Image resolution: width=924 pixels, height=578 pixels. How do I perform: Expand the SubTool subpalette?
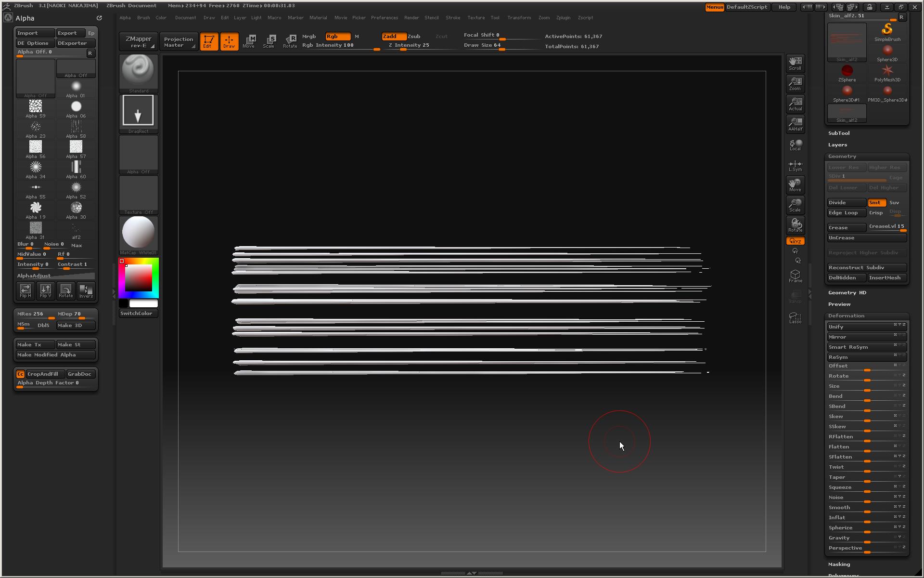point(839,133)
